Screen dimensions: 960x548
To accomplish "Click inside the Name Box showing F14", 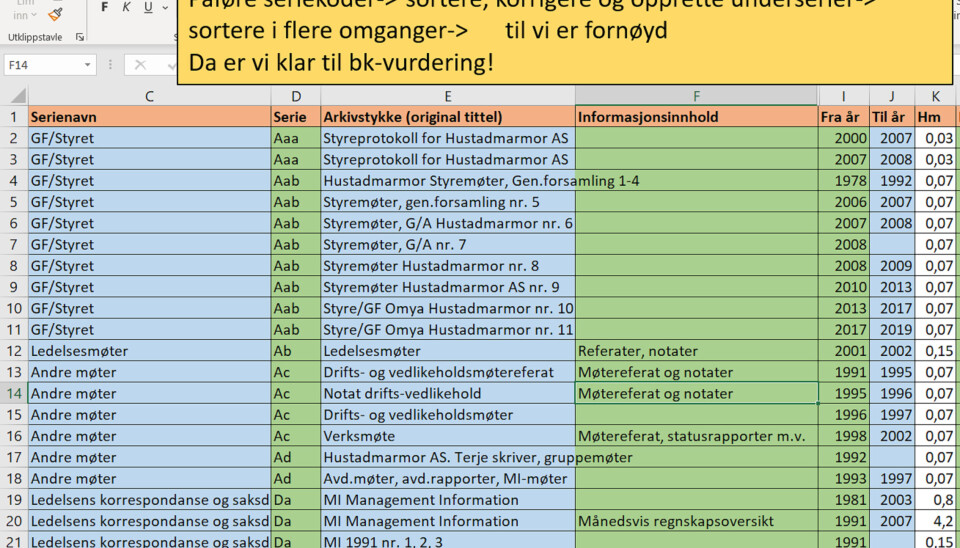I will (40, 65).
